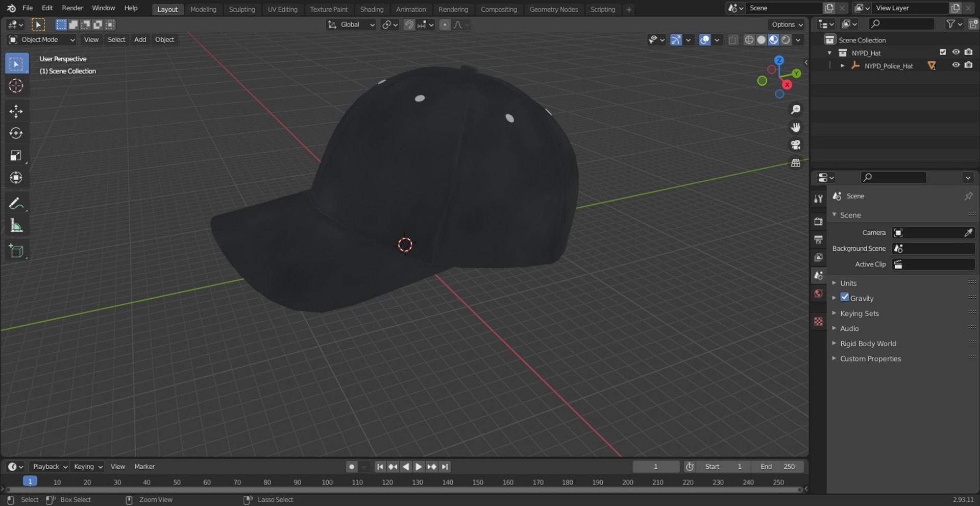Enable solid viewport shading
Image resolution: width=980 pixels, height=506 pixels.
point(761,40)
